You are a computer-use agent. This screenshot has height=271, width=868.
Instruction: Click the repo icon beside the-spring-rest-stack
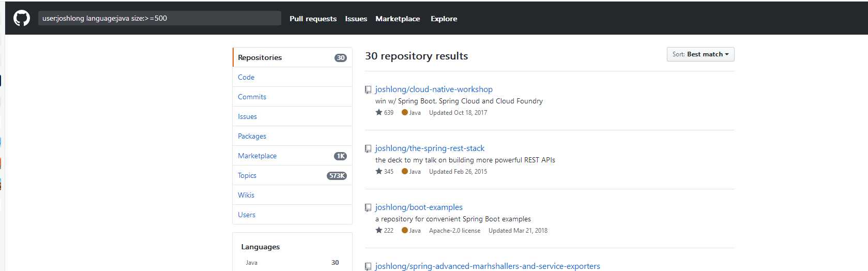pos(368,149)
